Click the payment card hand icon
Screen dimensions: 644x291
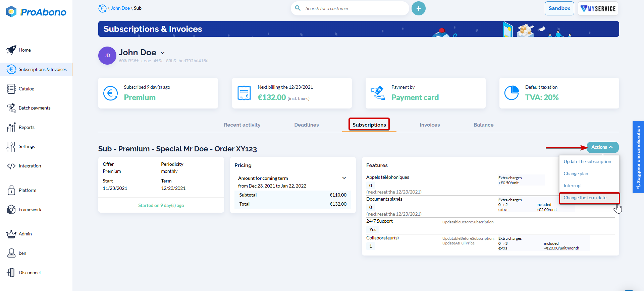pos(378,93)
